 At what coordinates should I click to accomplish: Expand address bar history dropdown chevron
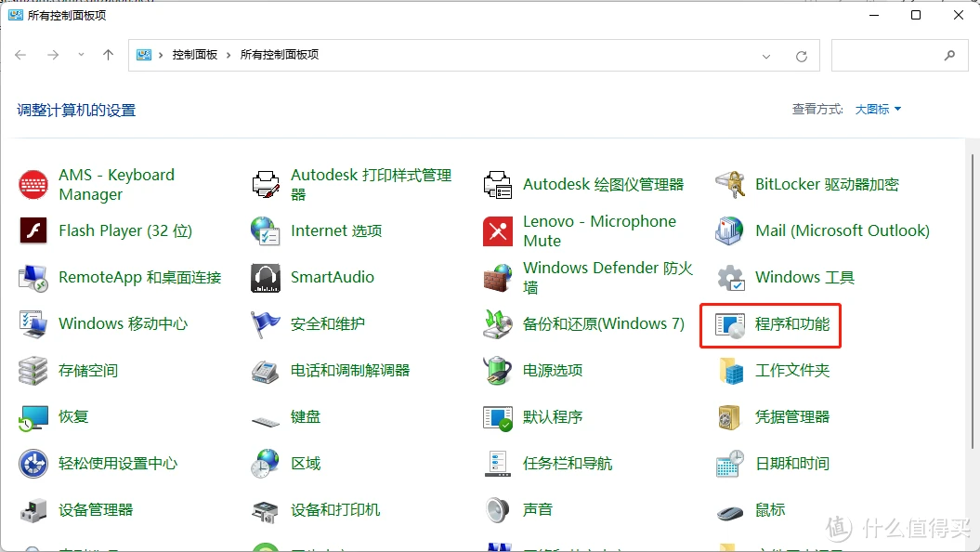[766, 56]
